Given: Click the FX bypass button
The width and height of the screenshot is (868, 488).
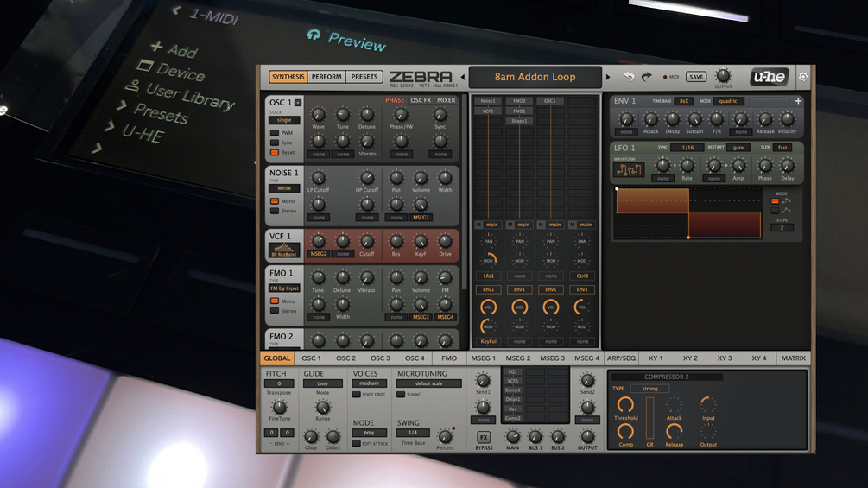Looking at the screenshot, I should [484, 437].
